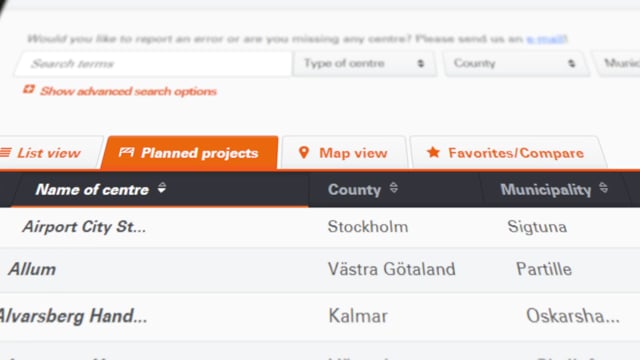The image size is (640, 360).
Task: Show advanced search options
Action: coord(128,91)
